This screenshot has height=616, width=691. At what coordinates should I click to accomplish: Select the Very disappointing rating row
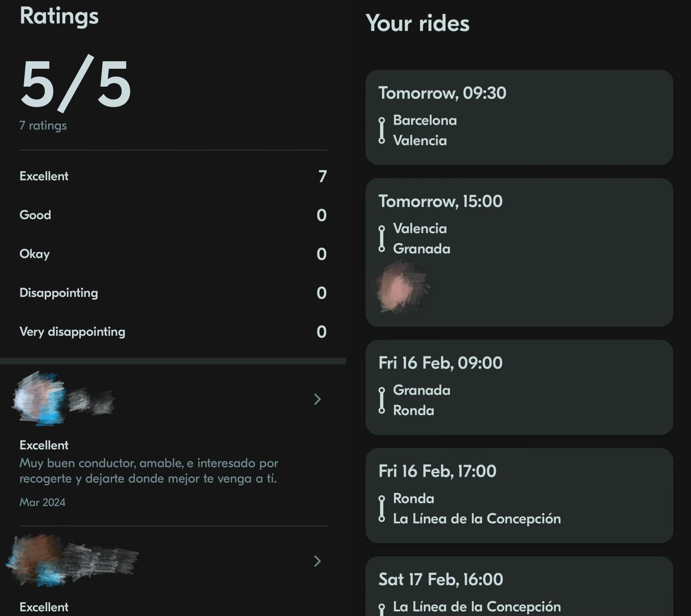coord(173,332)
